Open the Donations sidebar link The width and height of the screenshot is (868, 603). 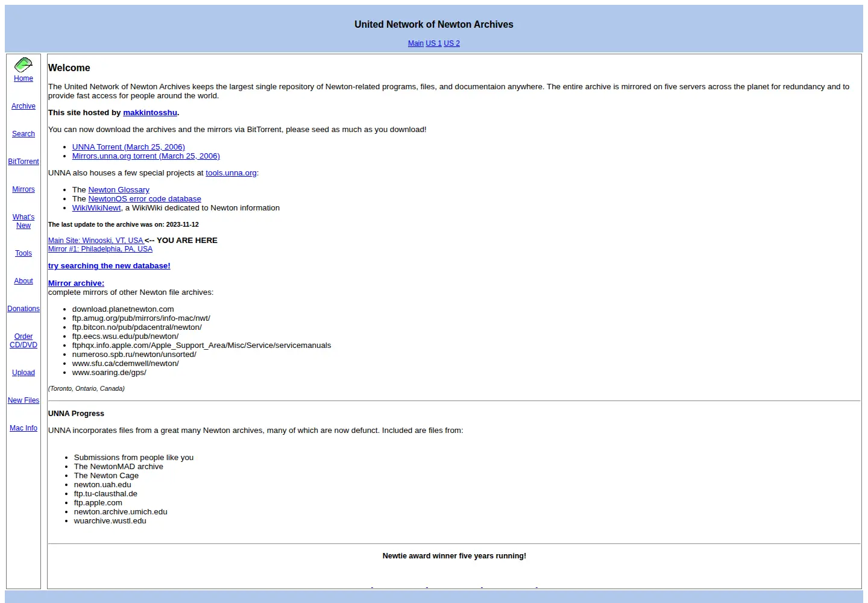click(x=24, y=309)
